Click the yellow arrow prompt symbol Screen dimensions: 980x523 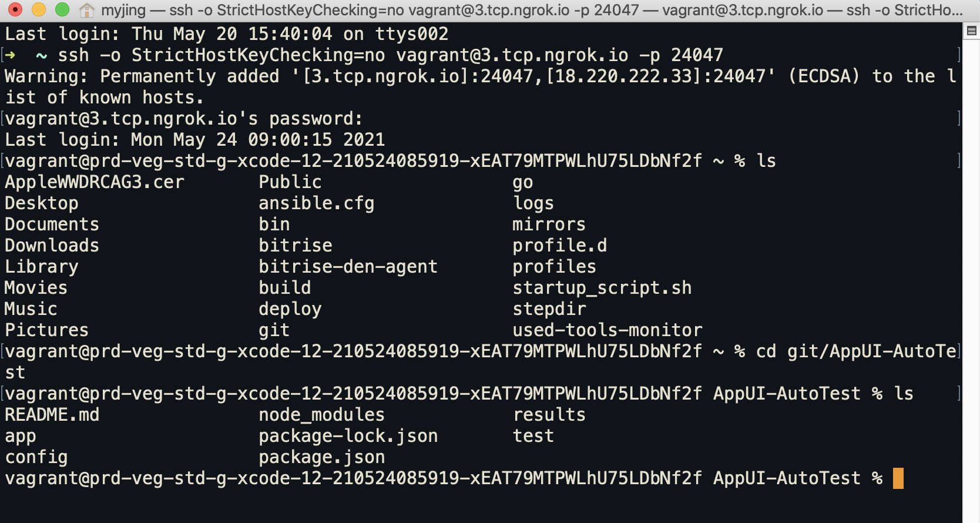pos(11,55)
